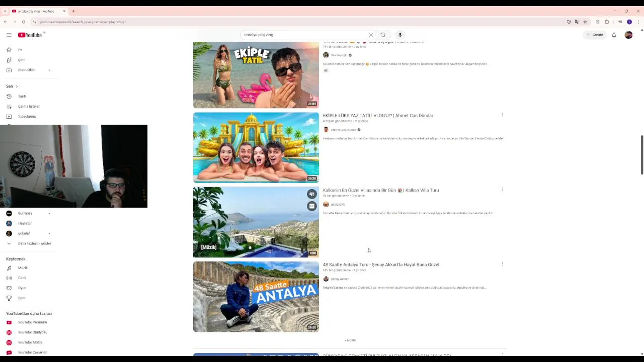Go back with browser arrow
The height and width of the screenshot is (362, 644).
coord(6,22)
